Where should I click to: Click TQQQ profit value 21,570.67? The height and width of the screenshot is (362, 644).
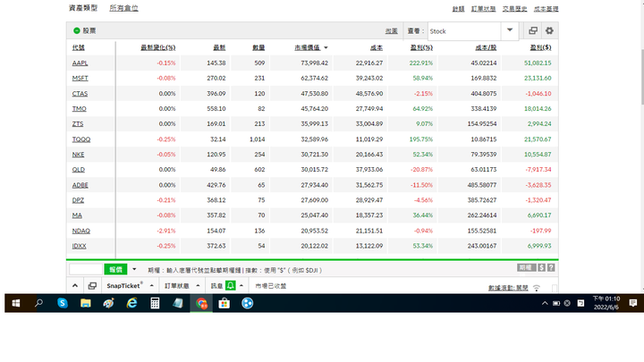click(x=538, y=139)
